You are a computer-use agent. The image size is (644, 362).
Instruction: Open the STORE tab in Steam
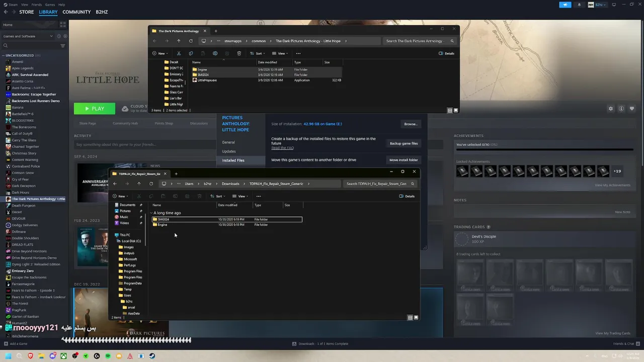(x=27, y=12)
